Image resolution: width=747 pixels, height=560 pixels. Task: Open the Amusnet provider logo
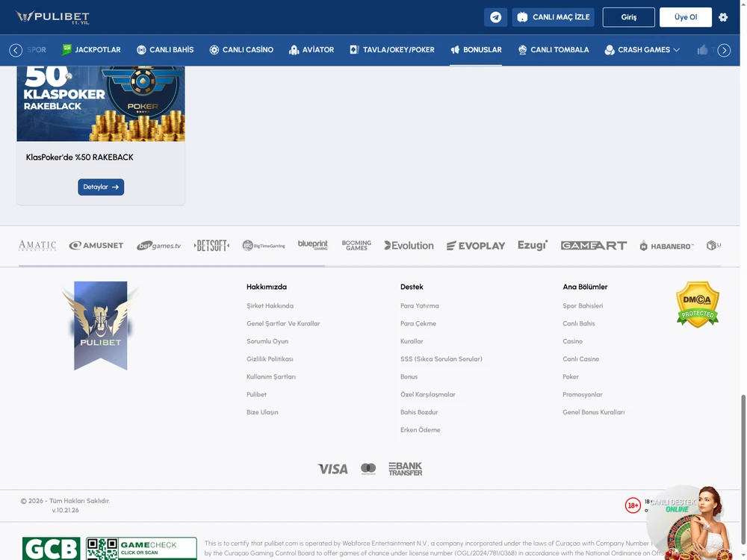click(x=96, y=246)
